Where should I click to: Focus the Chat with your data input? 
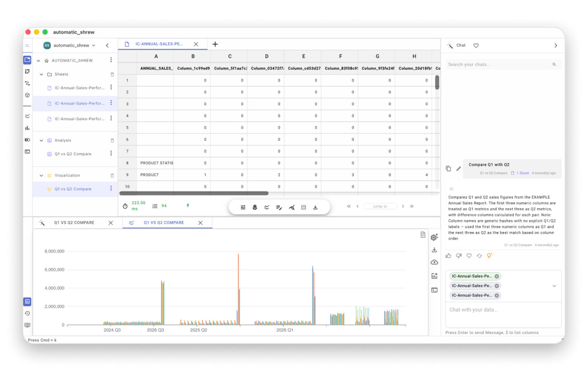tap(503, 314)
